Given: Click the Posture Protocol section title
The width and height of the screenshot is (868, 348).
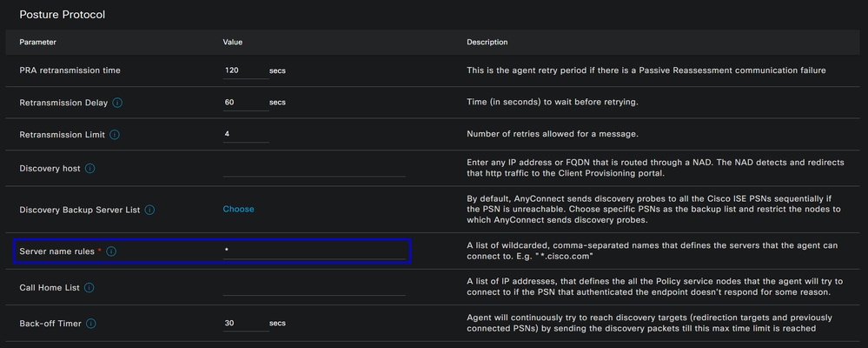Looking at the screenshot, I should point(62,15).
